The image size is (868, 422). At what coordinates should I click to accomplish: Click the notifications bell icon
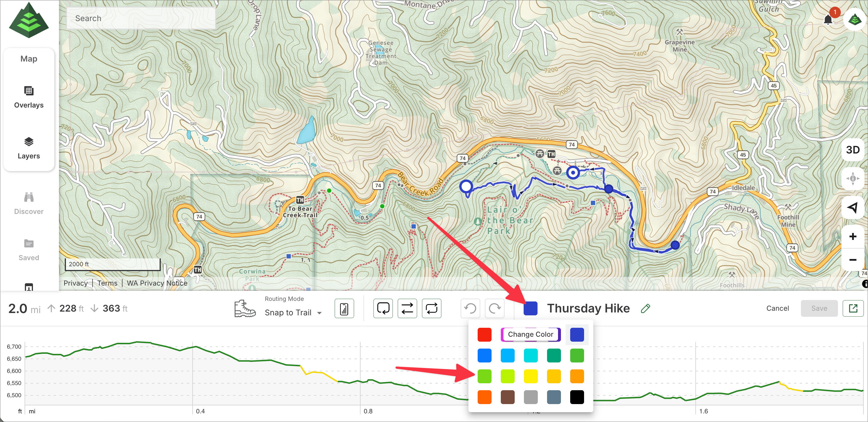coord(828,20)
